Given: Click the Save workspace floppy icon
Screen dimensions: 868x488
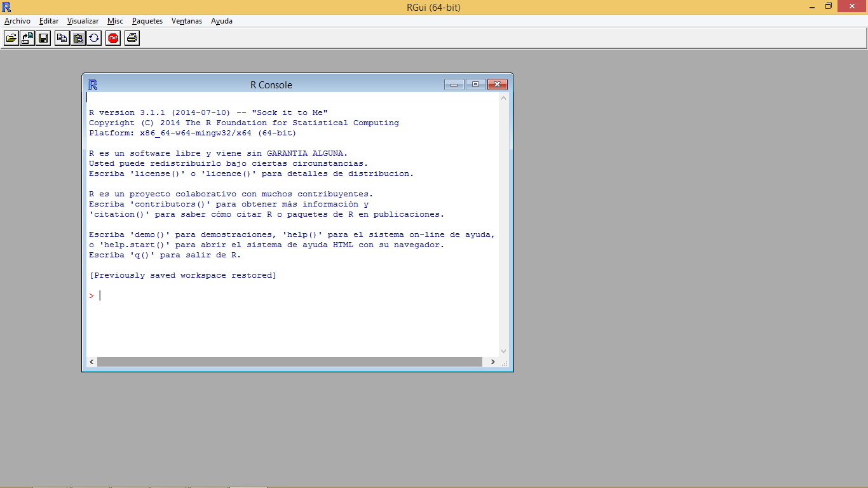Looking at the screenshot, I should 43,38.
